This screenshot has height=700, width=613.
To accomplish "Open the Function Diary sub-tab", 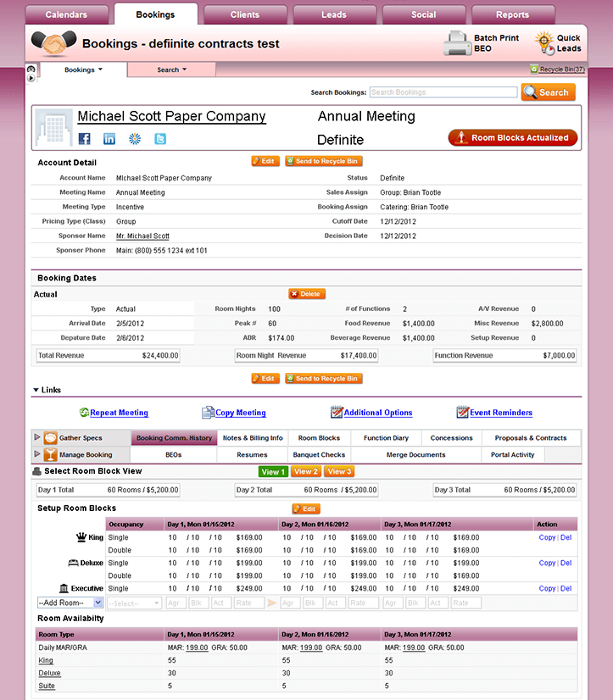I will 386,438.
